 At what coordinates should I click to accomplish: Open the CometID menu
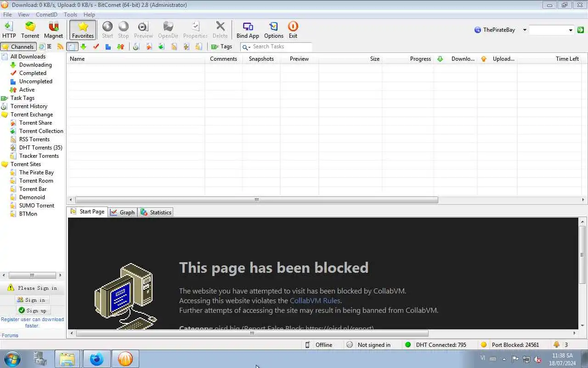click(46, 15)
